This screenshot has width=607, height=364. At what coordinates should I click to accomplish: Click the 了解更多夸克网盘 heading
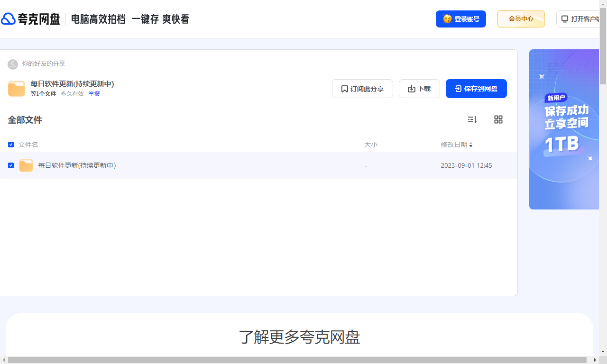pos(300,337)
